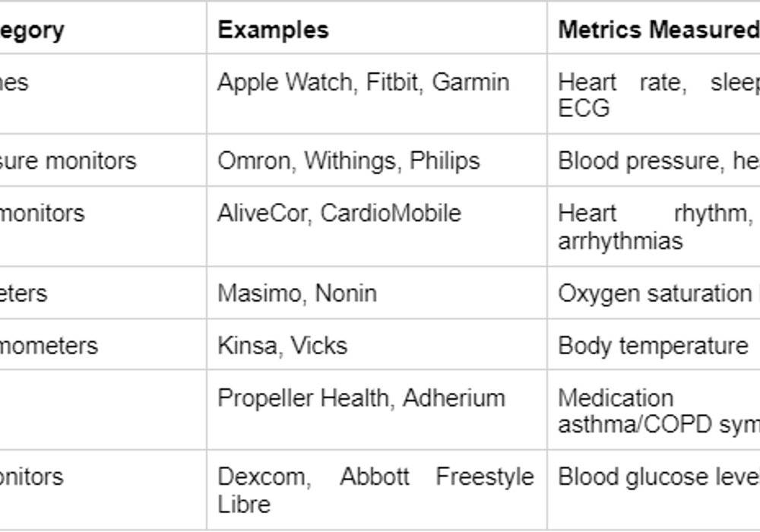This screenshot has height=532, width=760.
Task: Select the AliveCor, CardioMobile cell
Action: pos(377,226)
